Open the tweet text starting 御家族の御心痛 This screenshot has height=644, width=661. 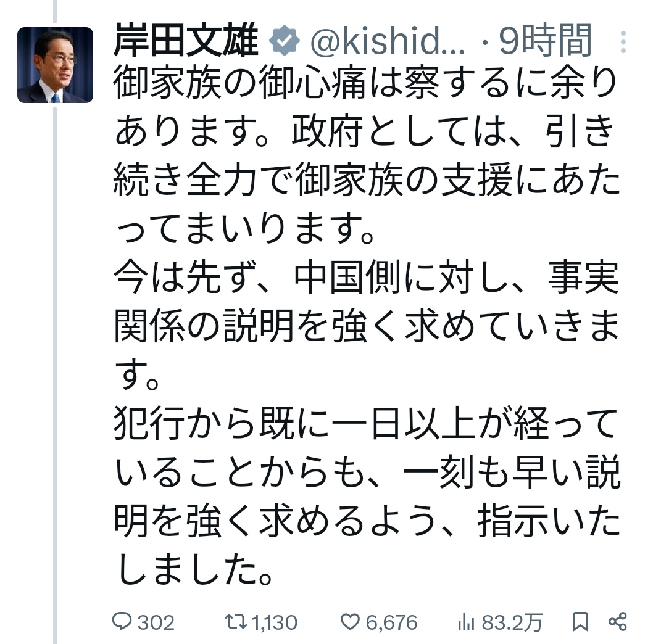pyautogui.click(x=367, y=155)
